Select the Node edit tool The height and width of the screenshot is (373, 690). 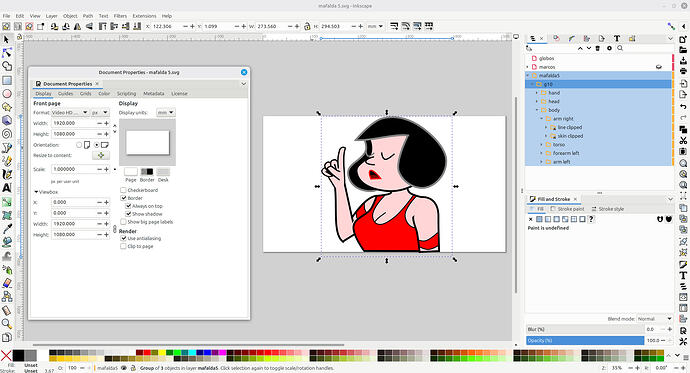coord(7,53)
